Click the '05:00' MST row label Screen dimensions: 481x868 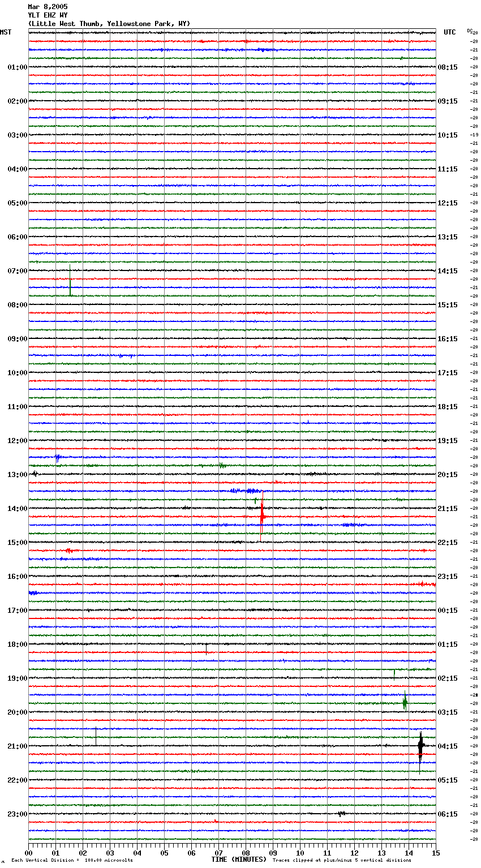point(18,203)
